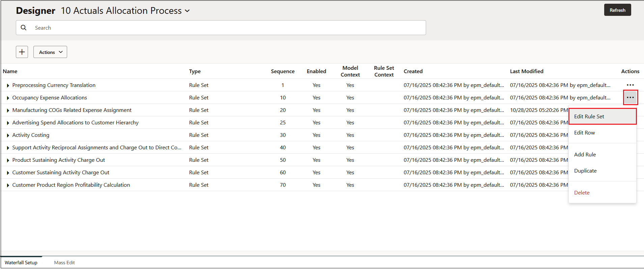Click the plus add icon button
Screen dimensions: 644x270
point(22,52)
